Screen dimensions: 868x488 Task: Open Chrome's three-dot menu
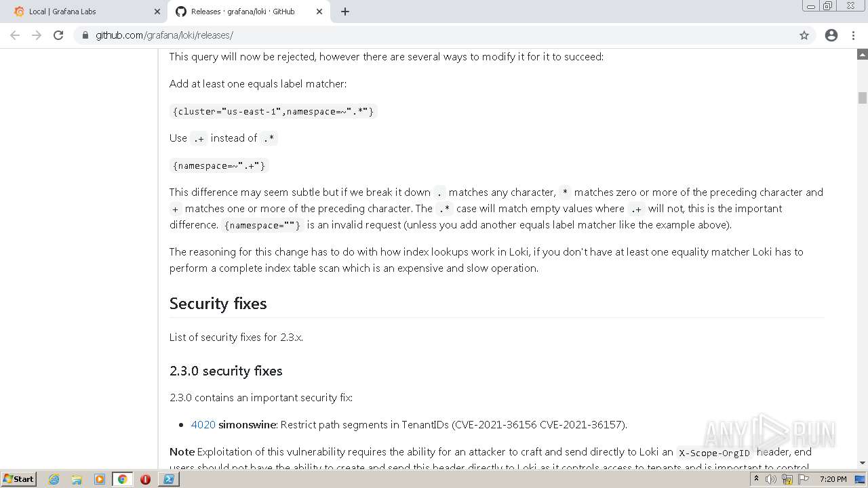click(853, 35)
